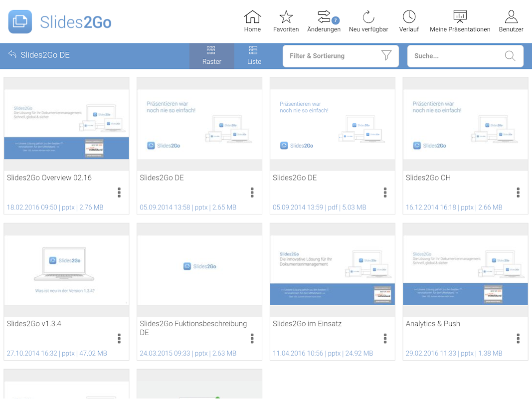Switch to Raster grid view
Screen dimensions: 532x399
coord(212,56)
